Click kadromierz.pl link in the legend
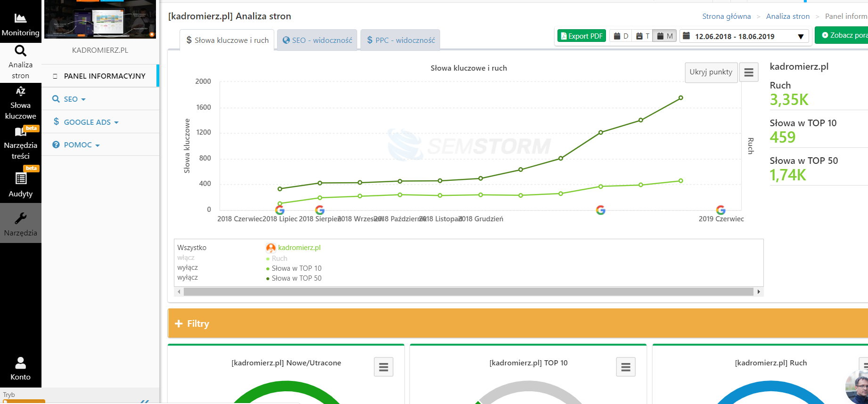The image size is (868, 404). click(299, 248)
